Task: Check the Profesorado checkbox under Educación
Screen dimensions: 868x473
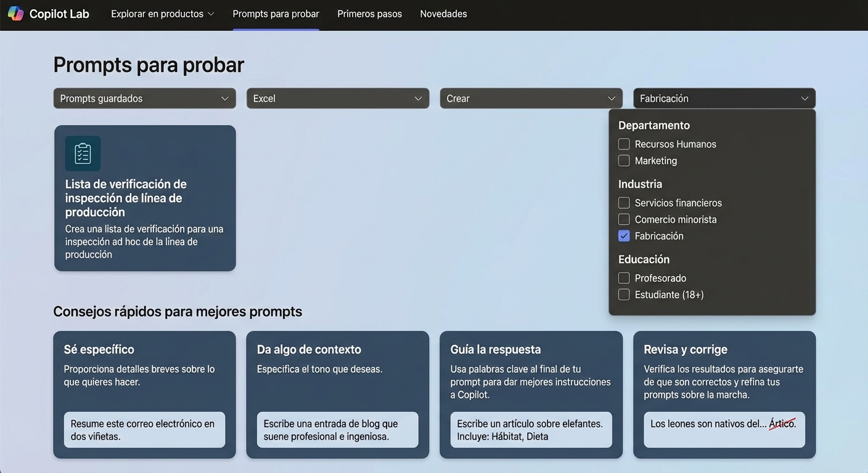Action: click(x=623, y=278)
